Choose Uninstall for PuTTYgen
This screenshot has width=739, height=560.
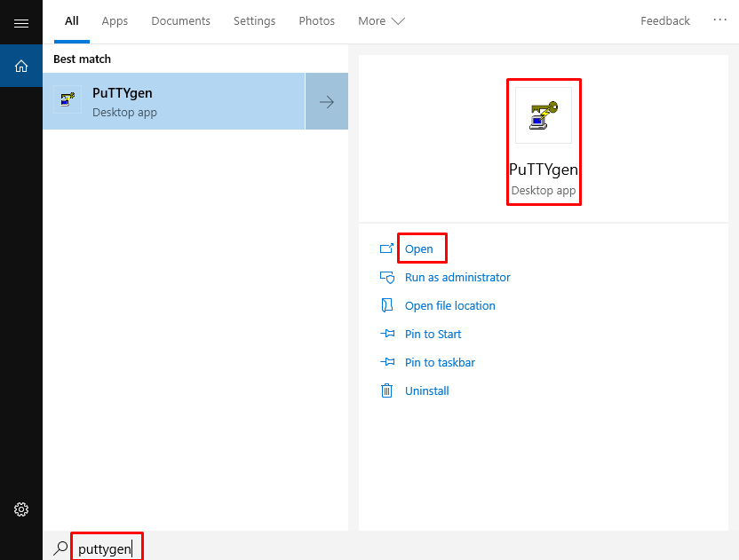point(427,390)
